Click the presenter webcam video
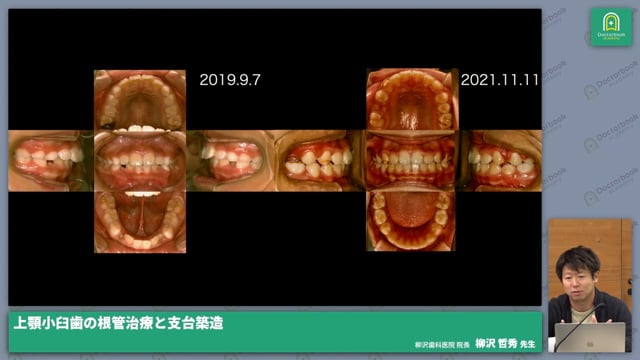Screen dimensions: 640x360 [x=590, y=286]
